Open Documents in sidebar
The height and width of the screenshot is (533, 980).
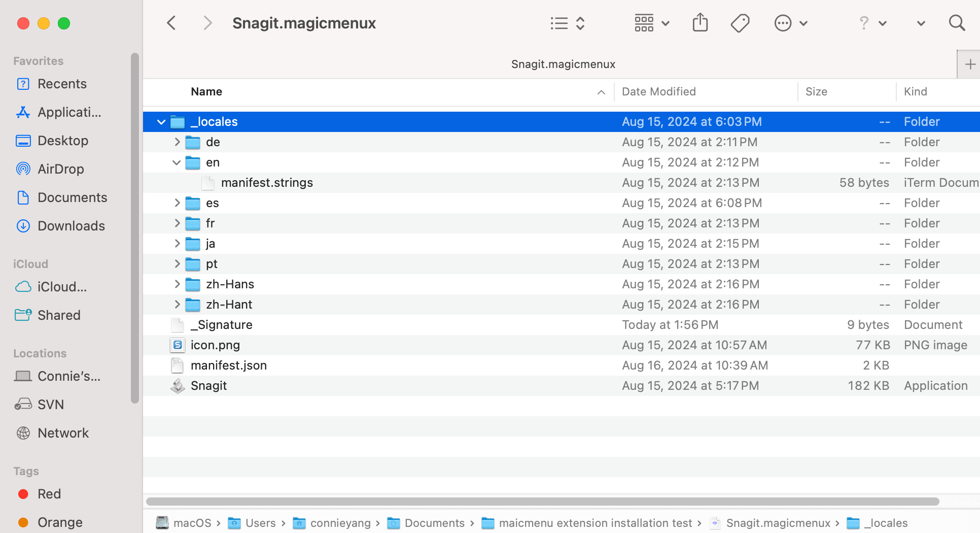click(x=73, y=197)
